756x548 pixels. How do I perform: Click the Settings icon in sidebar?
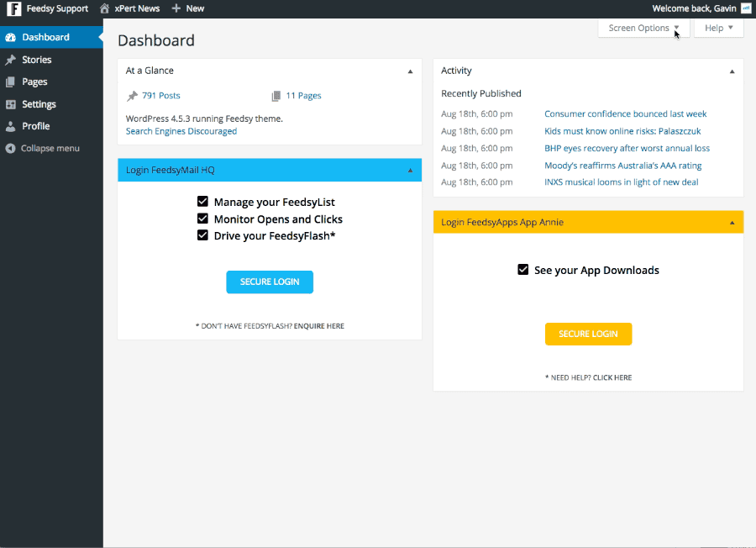point(10,104)
